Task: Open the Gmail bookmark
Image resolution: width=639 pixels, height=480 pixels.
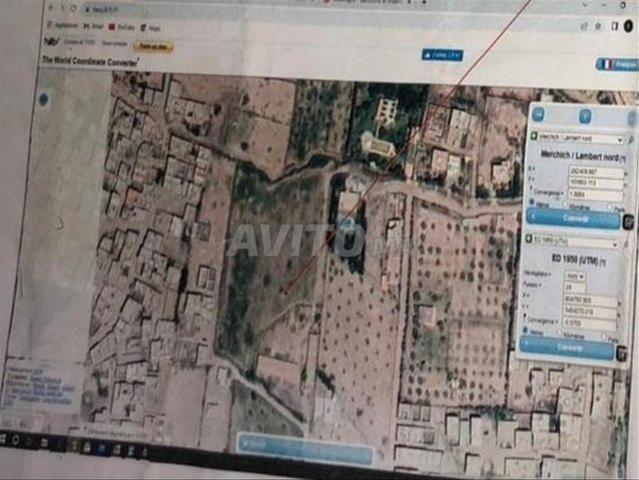Action: (97, 27)
